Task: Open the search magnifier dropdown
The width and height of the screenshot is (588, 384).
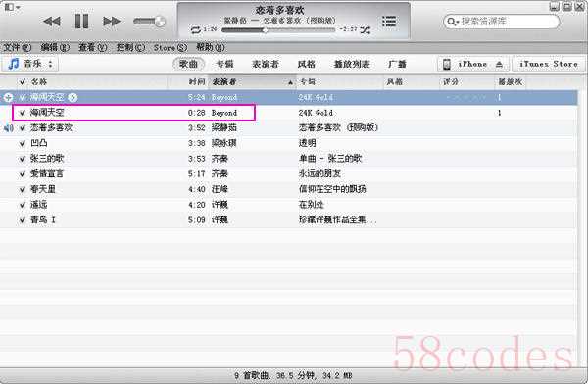Action: [453, 22]
